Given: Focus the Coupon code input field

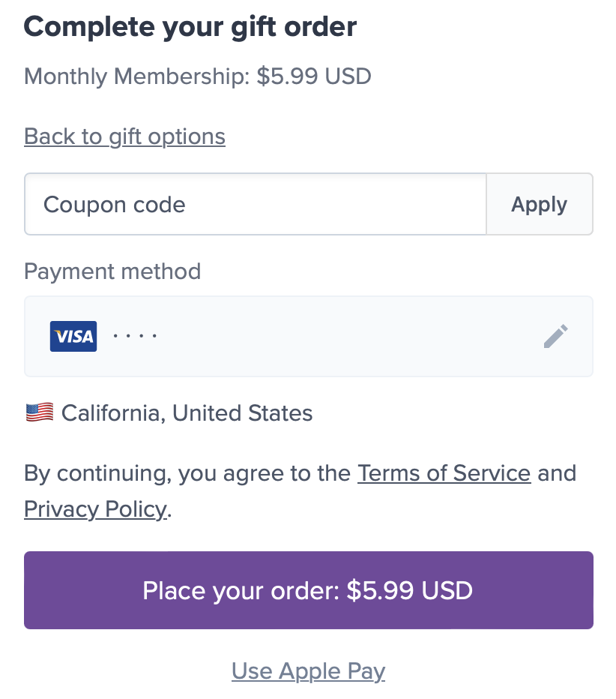Looking at the screenshot, I should (256, 204).
